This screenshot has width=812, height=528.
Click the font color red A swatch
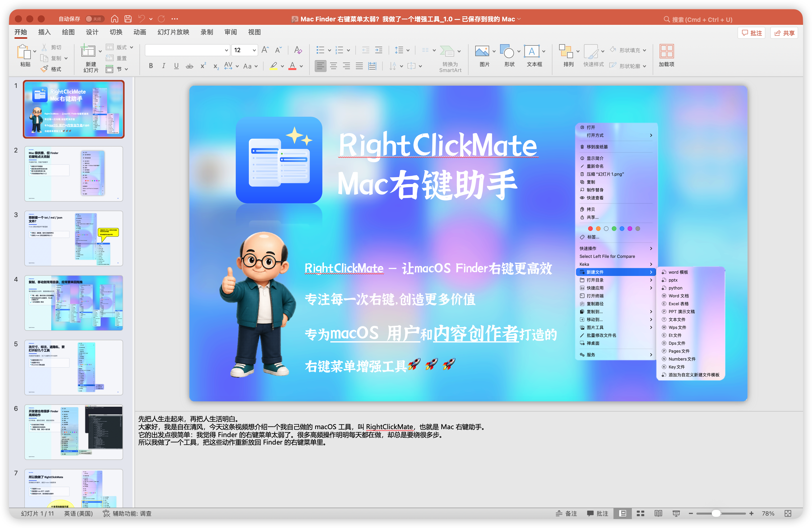pyautogui.click(x=292, y=66)
